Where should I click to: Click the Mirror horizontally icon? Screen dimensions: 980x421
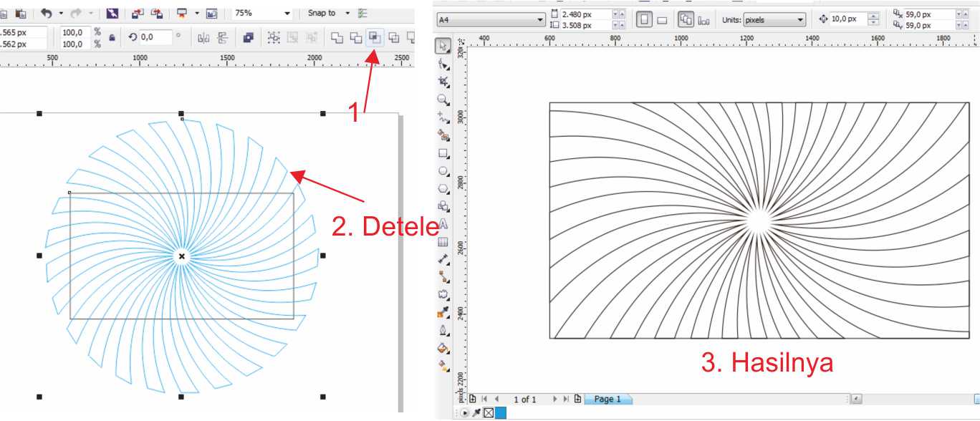tap(203, 37)
